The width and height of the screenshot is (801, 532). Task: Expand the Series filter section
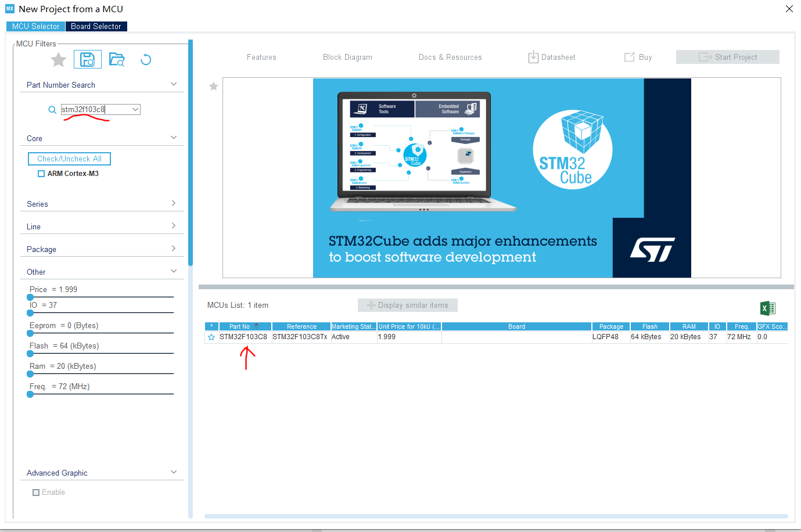[x=174, y=203]
